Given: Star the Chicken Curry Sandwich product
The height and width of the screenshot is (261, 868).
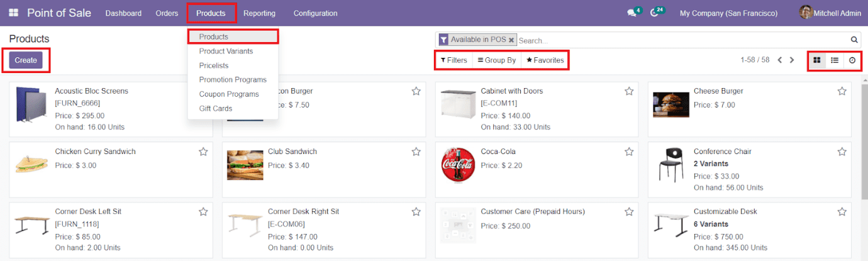Looking at the screenshot, I should [x=203, y=152].
